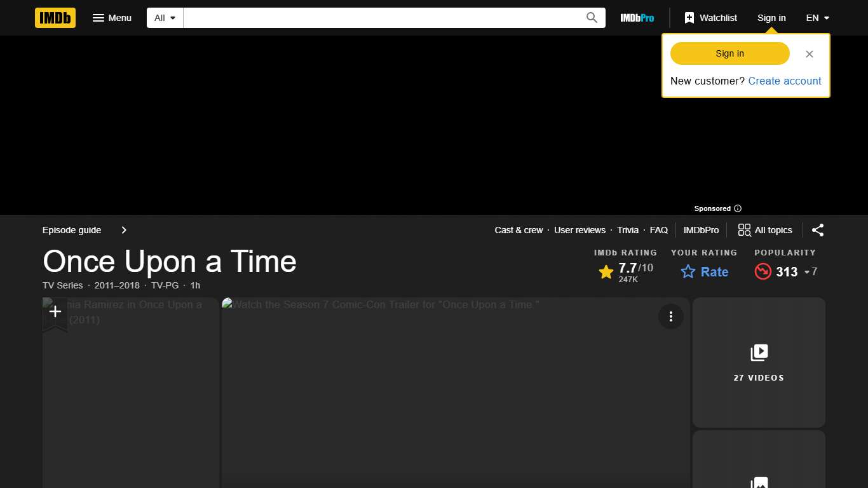
Task: Open the EN language dropdown
Action: pos(818,18)
